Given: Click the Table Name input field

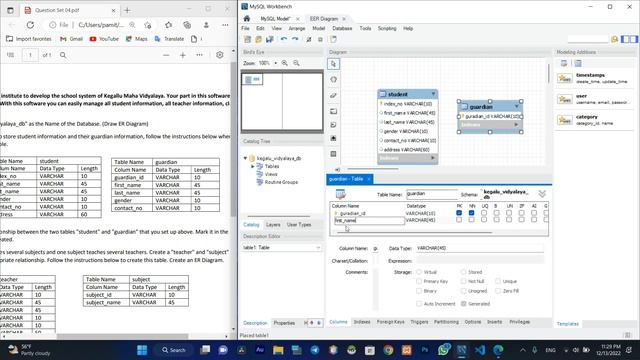Looking at the screenshot, I should 431,194.
